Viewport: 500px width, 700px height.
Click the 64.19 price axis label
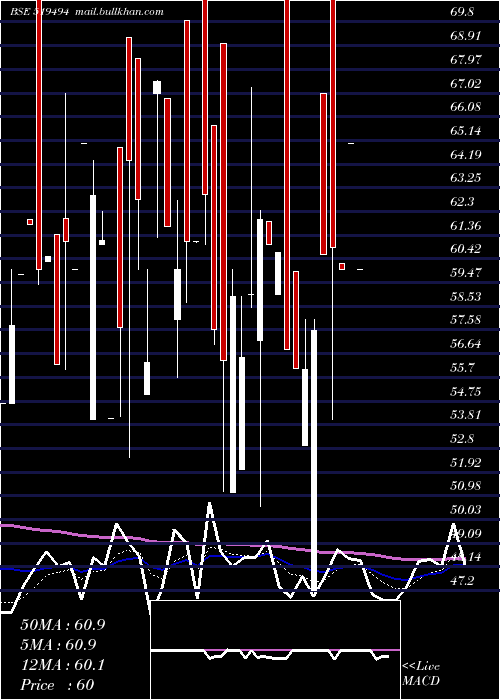466,155
